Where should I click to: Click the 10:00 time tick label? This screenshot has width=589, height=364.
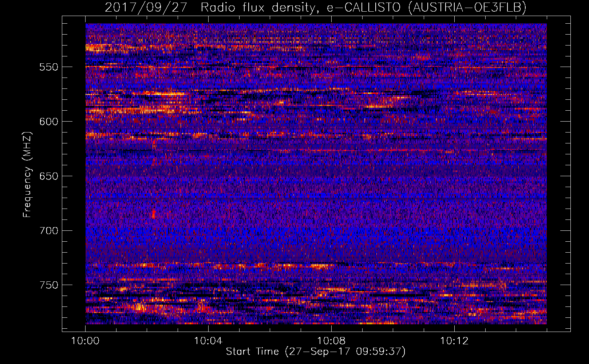(x=85, y=341)
